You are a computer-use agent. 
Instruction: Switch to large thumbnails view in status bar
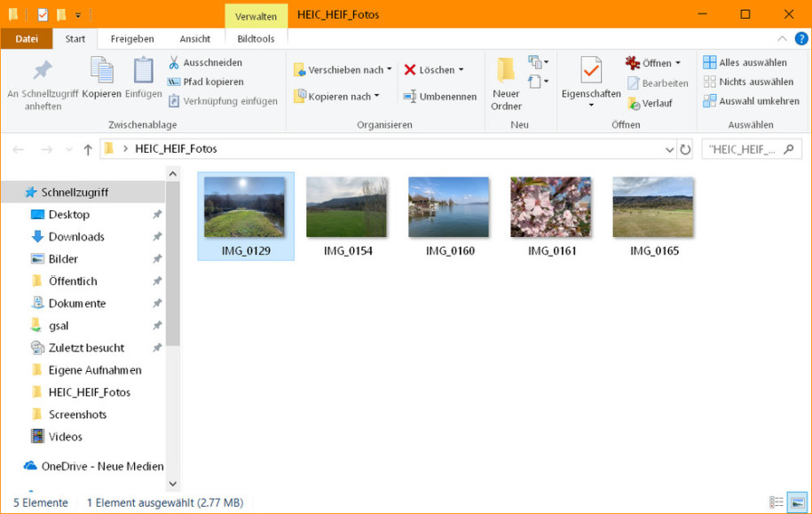click(x=797, y=502)
